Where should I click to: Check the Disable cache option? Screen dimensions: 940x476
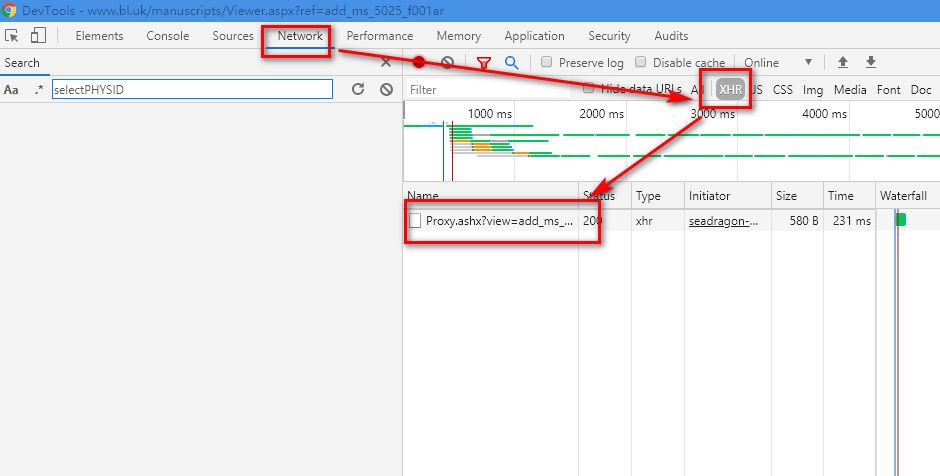point(641,62)
